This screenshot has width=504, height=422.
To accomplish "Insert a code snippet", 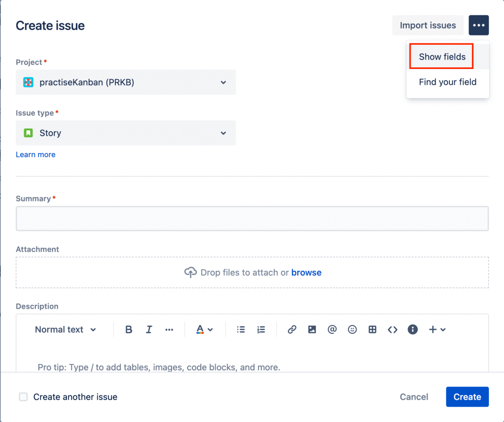I will tap(392, 330).
